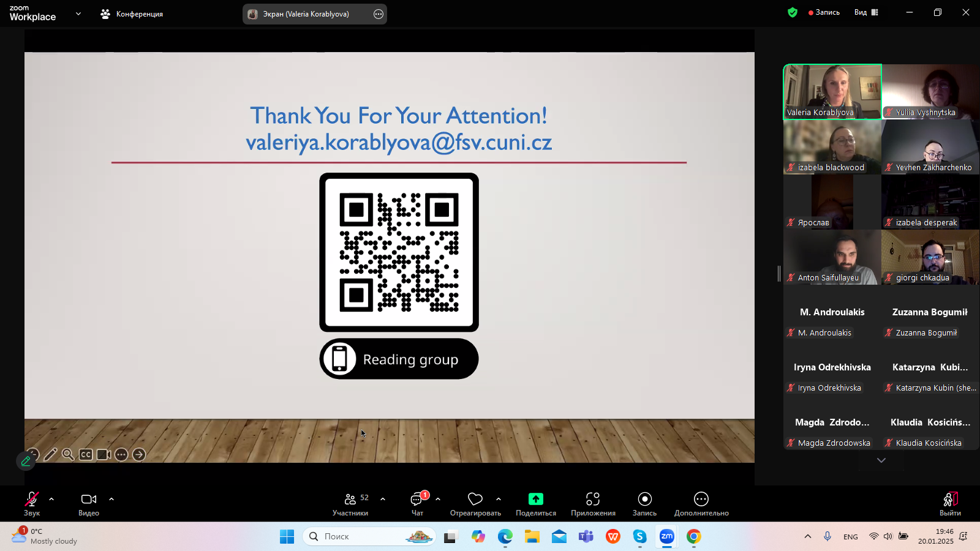The width and height of the screenshot is (980, 551).
Task: Leave the meeting via Exit button
Action: click(x=950, y=504)
